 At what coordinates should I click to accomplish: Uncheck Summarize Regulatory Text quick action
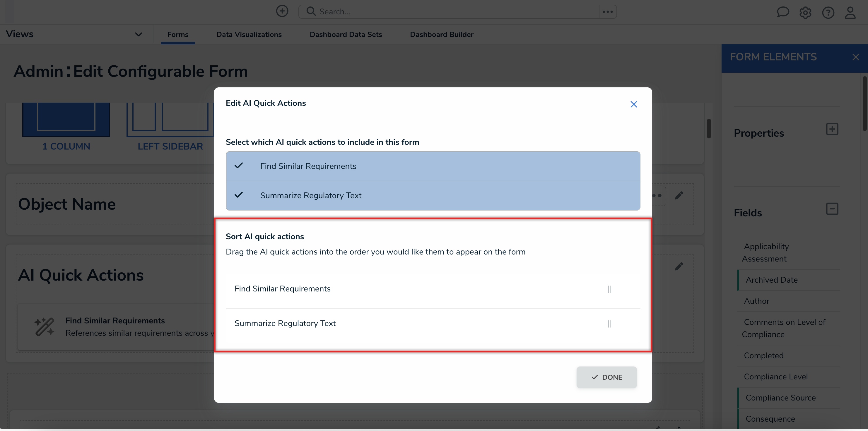(x=239, y=195)
